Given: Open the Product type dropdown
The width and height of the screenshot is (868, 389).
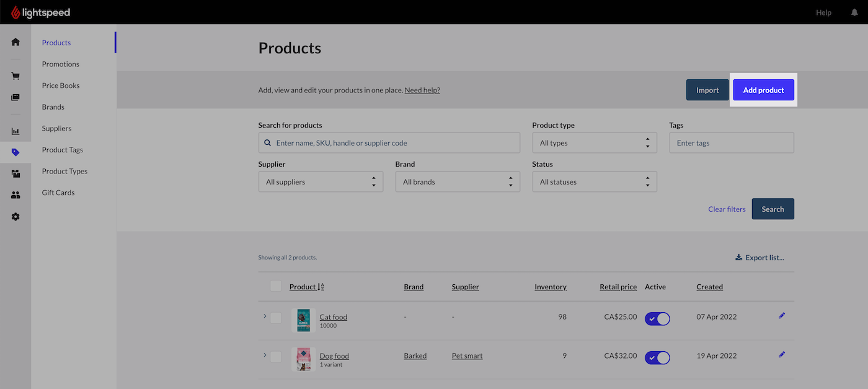Looking at the screenshot, I should coord(594,143).
